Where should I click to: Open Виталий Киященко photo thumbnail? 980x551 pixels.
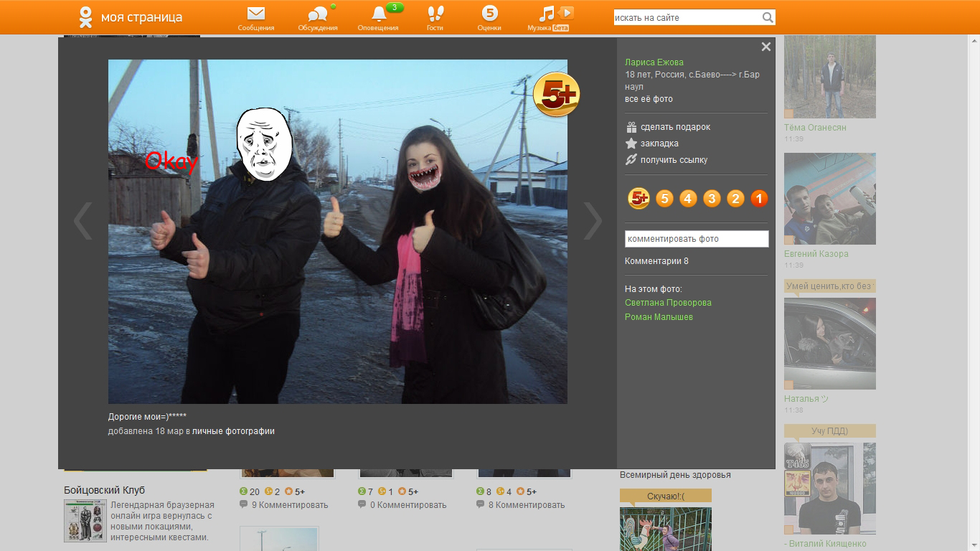click(830, 489)
